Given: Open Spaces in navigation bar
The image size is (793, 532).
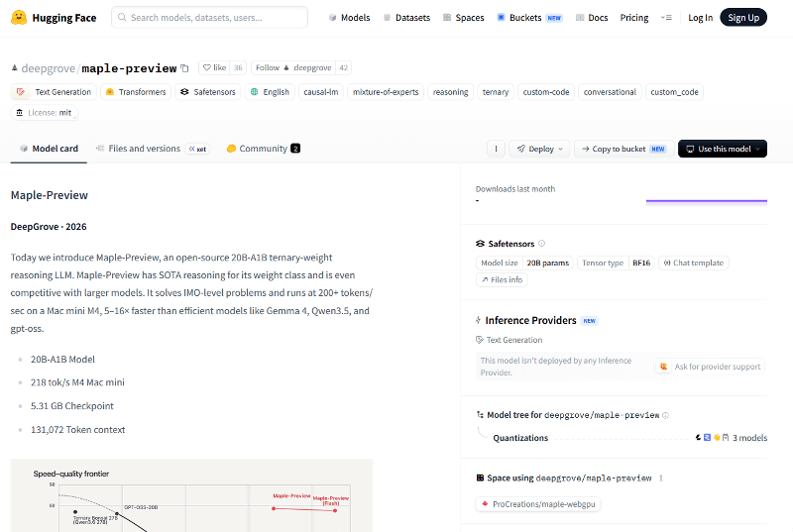Looking at the screenshot, I should [464, 18].
